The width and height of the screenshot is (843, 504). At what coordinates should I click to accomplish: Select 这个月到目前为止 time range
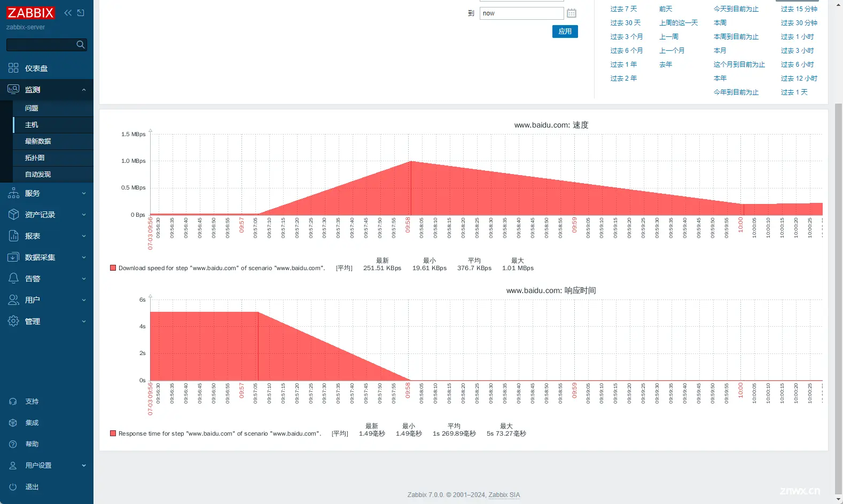coord(739,65)
